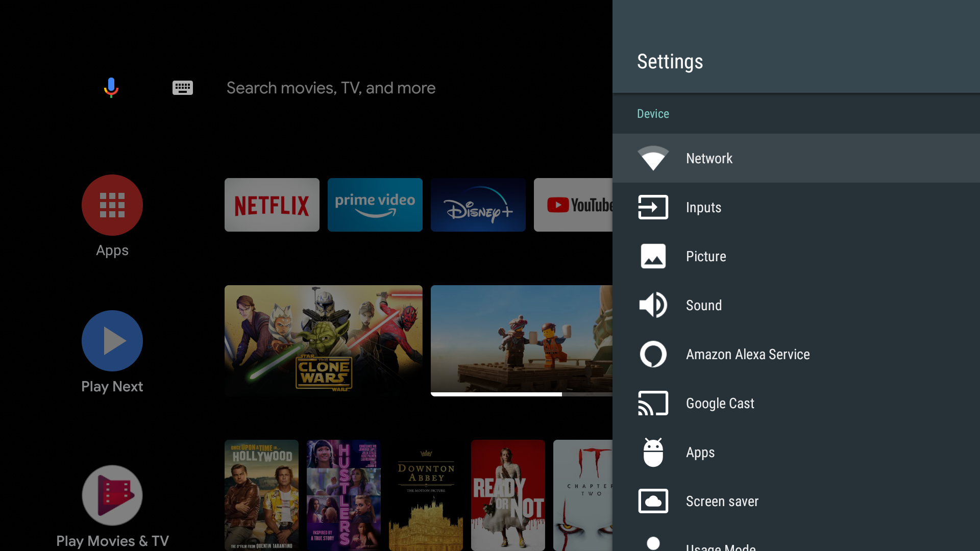
Task: Open the Ready or Not movie poster
Action: click(508, 495)
